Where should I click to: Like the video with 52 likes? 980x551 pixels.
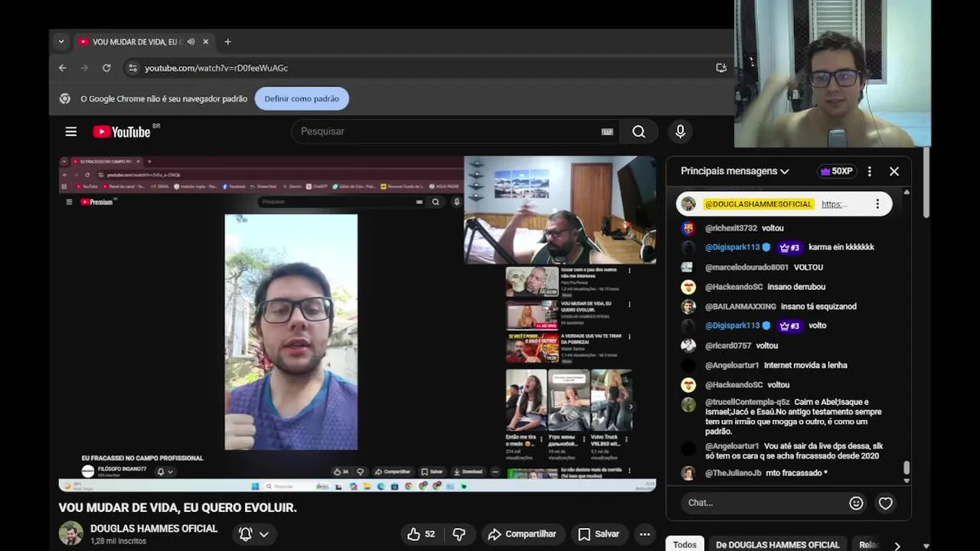tap(421, 534)
